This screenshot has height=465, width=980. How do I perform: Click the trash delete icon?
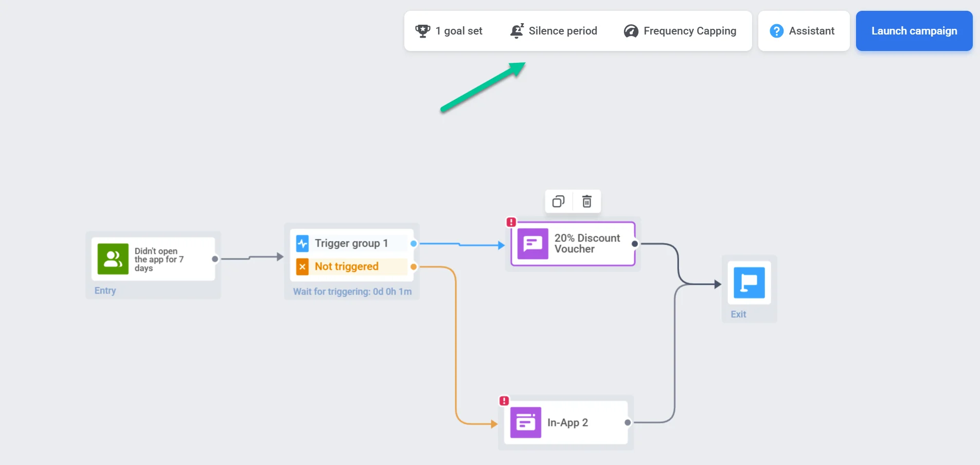pos(586,201)
